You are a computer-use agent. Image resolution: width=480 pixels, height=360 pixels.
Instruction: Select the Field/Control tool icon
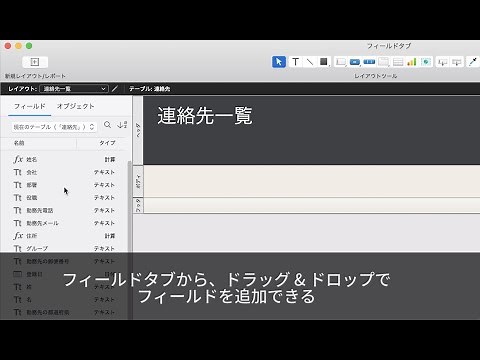341,62
